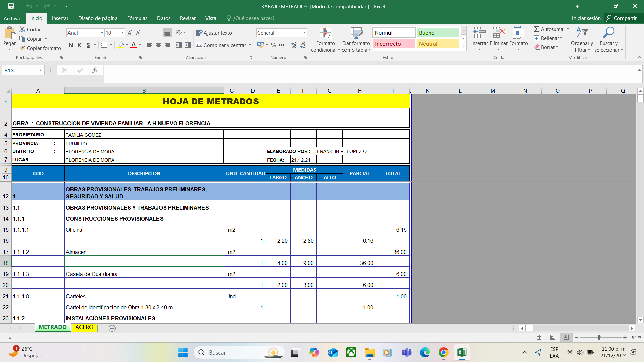Image resolution: width=644 pixels, height=362 pixels.
Task: Toggle align text left
Action: (150, 45)
